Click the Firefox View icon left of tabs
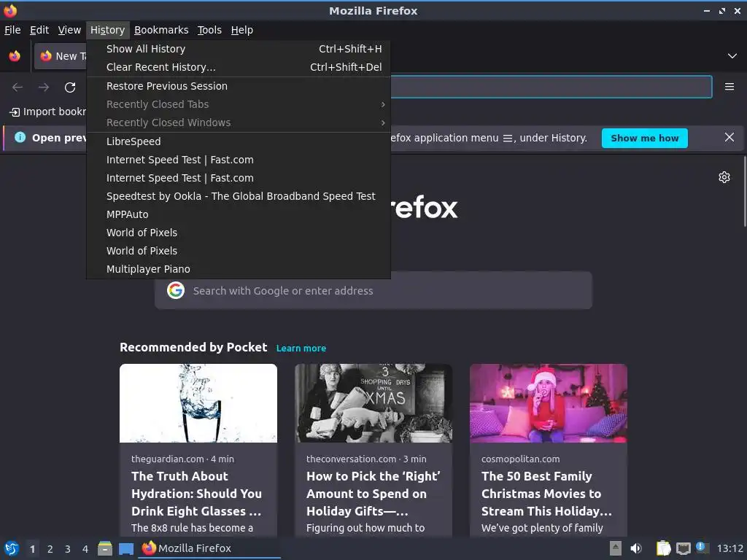 pos(15,56)
